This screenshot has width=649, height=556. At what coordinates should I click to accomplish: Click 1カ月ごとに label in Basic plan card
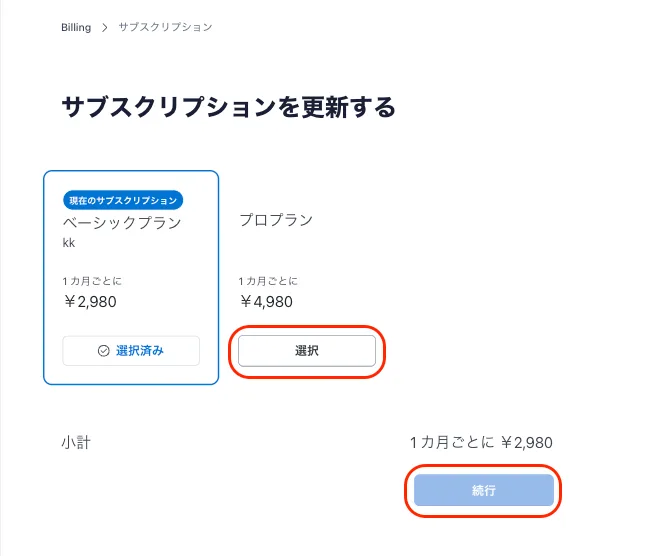coord(92,281)
